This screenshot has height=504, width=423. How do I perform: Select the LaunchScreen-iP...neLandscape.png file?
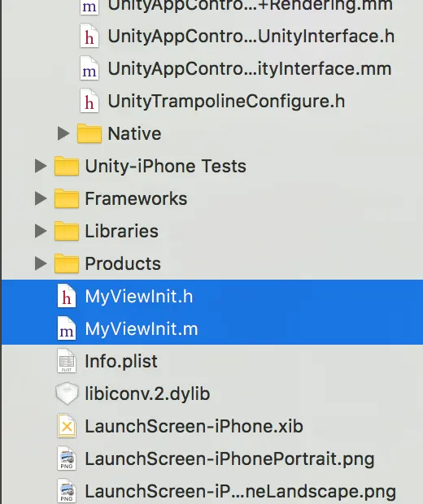pyautogui.click(x=240, y=491)
